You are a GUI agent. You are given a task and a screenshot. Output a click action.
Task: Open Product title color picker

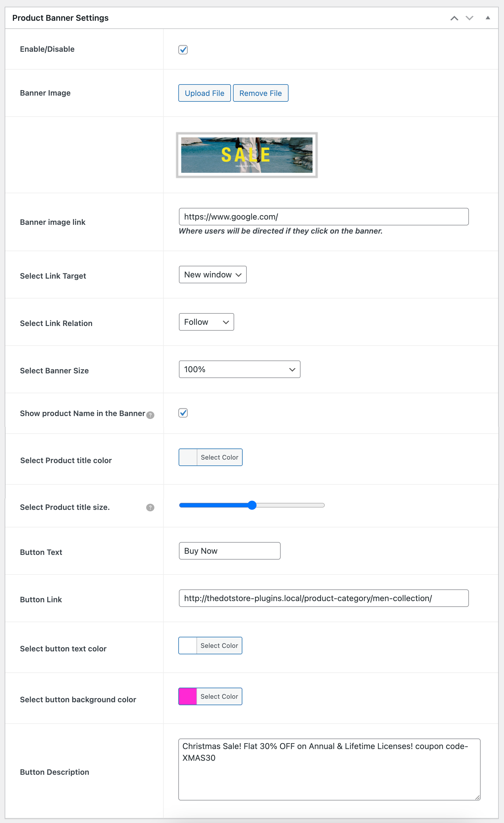[210, 457]
